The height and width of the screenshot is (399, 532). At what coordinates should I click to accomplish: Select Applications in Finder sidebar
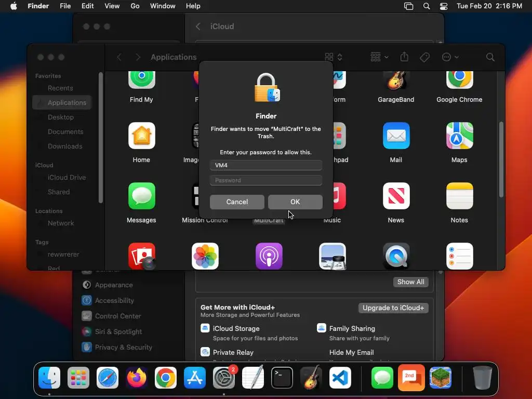[62, 102]
